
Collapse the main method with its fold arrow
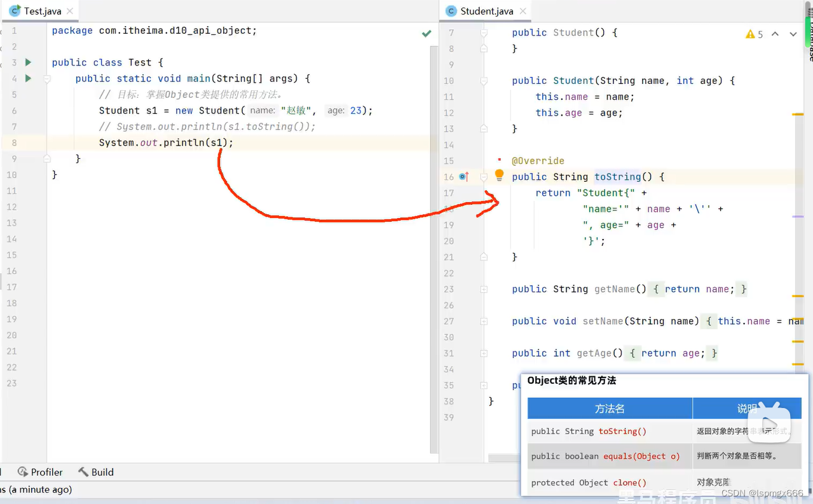pos(46,78)
